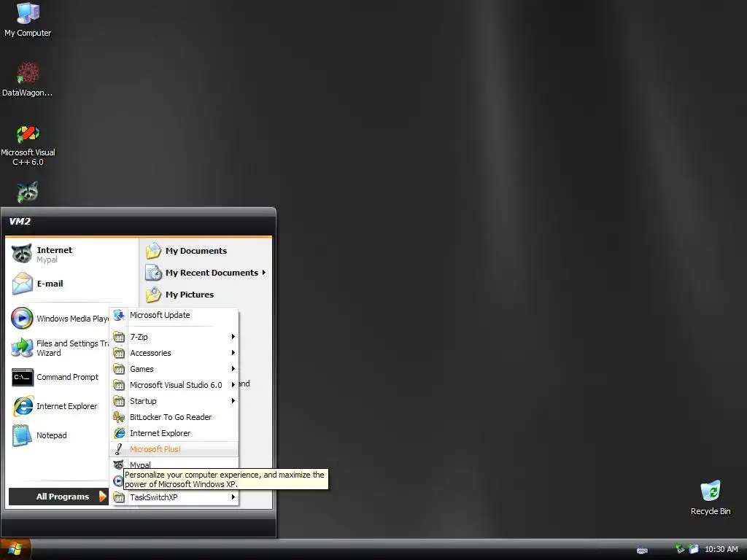Open the My Pictures folder

(206, 295)
